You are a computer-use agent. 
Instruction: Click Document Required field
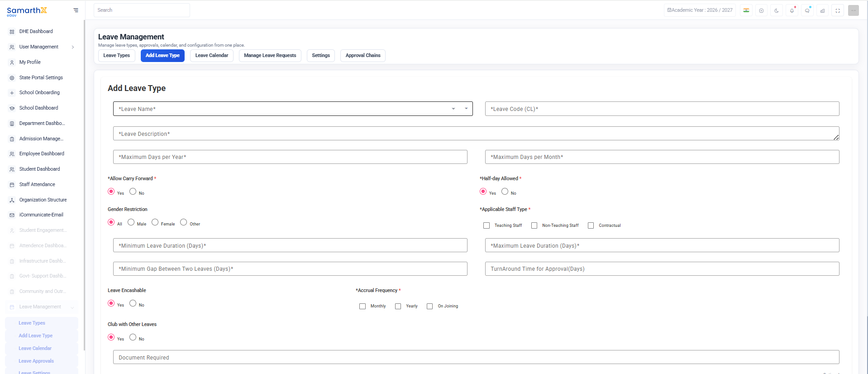476,357
